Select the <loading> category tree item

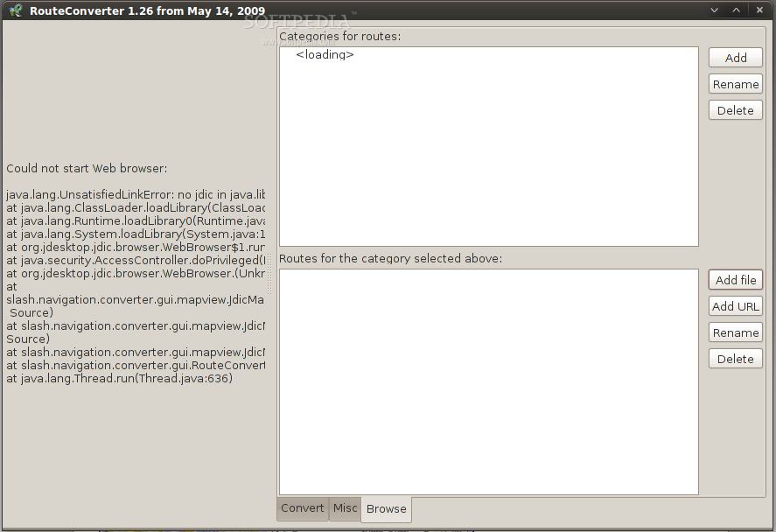[325, 54]
